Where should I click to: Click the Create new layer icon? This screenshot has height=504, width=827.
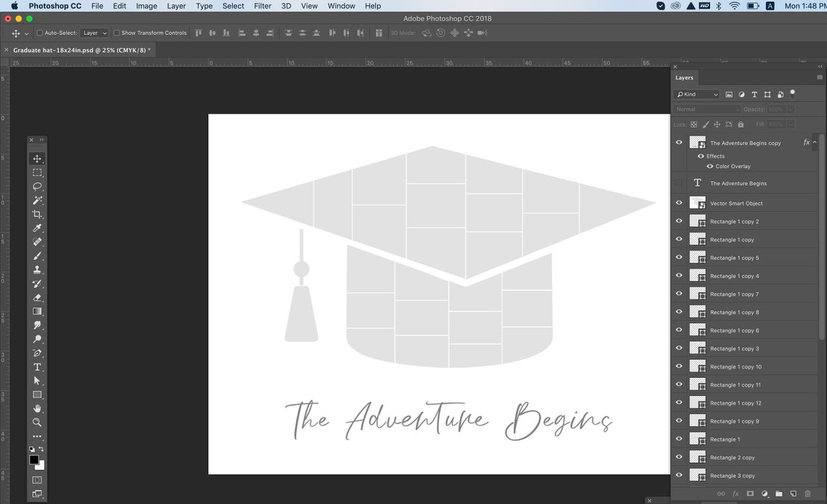[793, 493]
